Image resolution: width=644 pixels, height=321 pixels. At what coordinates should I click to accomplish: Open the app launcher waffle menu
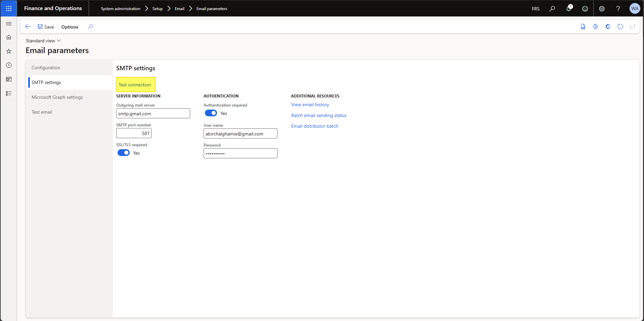9,8
